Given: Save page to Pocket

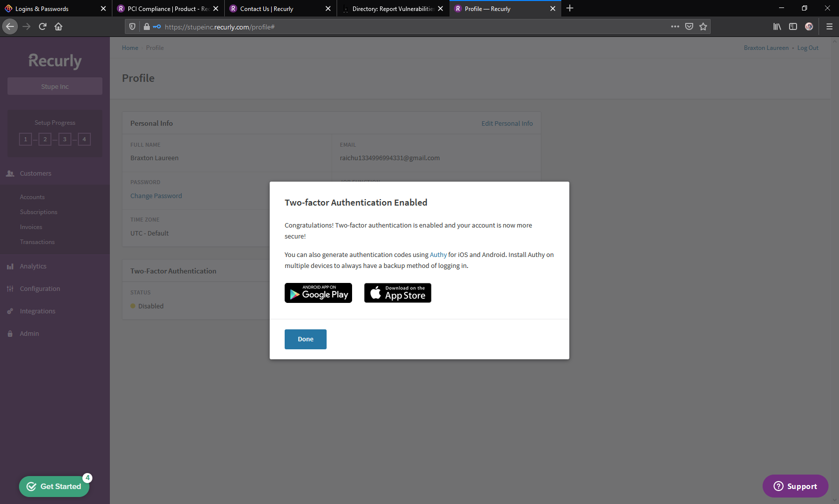Looking at the screenshot, I should [x=689, y=27].
